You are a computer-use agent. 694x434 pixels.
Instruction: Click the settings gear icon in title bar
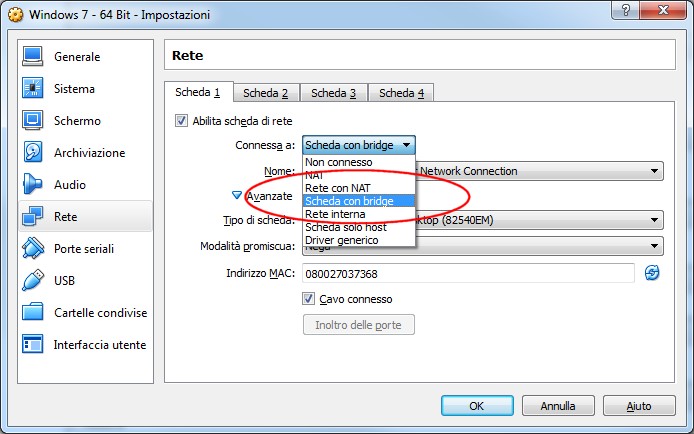(x=15, y=15)
